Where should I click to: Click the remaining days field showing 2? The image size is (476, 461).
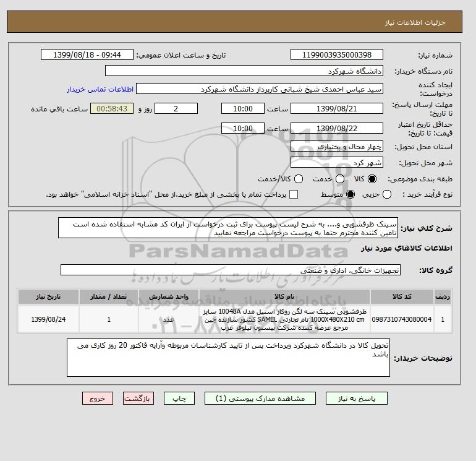[176, 108]
